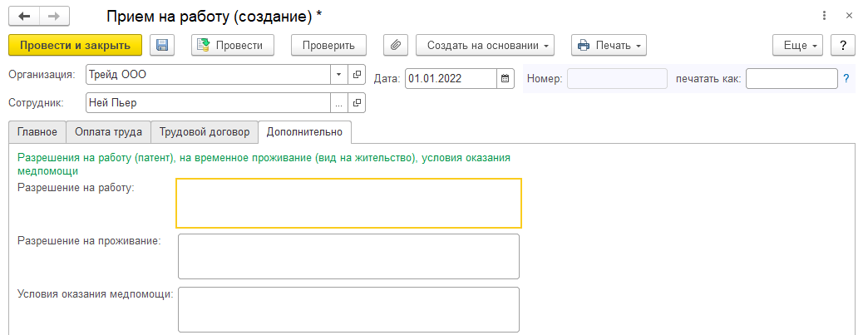Viewport: 868px width, 335px height.
Task: Click the save diskette icon
Action: click(162, 46)
